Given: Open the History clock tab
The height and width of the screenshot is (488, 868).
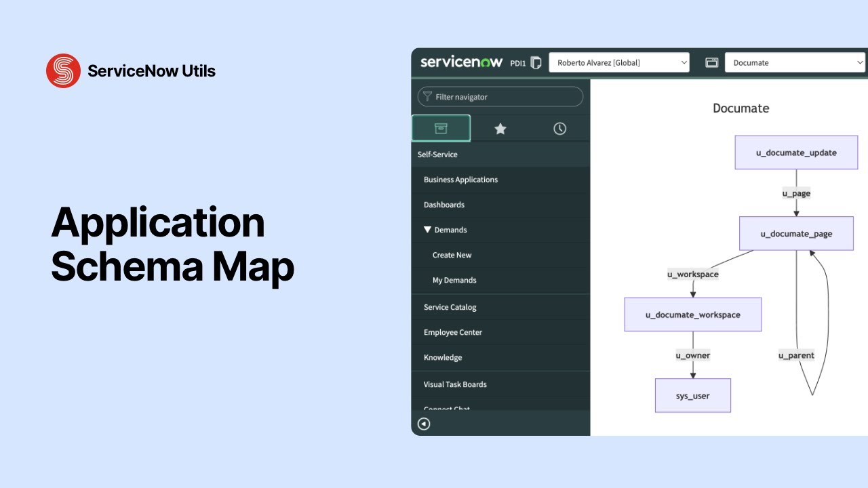Looking at the screenshot, I should click(559, 129).
